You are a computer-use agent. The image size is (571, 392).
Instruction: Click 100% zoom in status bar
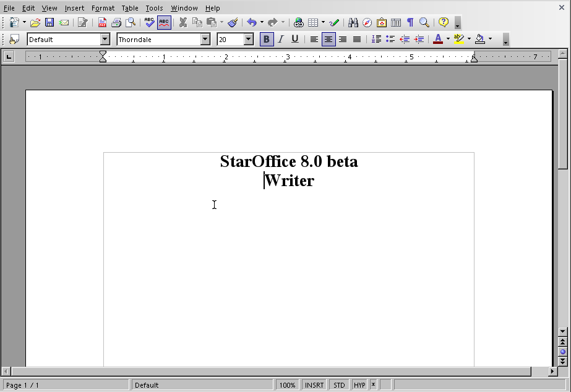tap(287, 385)
